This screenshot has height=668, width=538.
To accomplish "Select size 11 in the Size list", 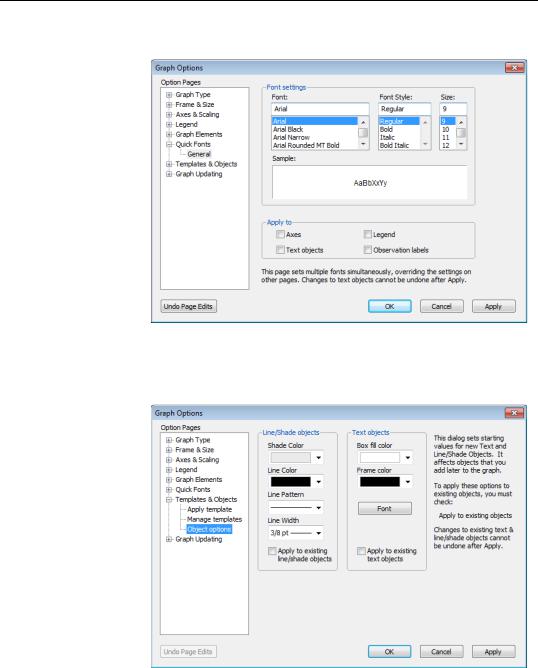I will point(446,137).
